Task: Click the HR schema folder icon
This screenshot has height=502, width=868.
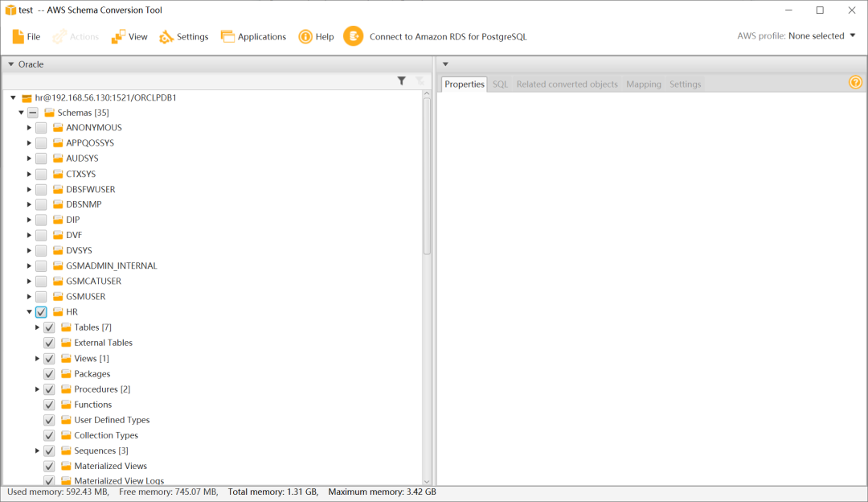Action: (x=58, y=312)
